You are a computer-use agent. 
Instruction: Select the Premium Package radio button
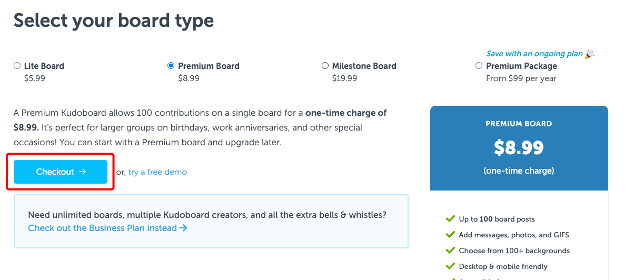coord(479,66)
